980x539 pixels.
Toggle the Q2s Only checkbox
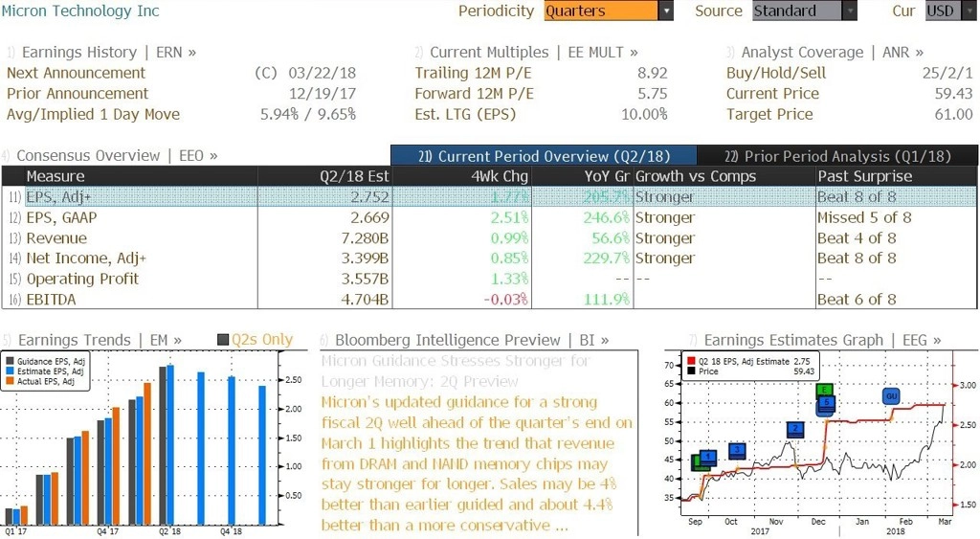tap(222, 340)
